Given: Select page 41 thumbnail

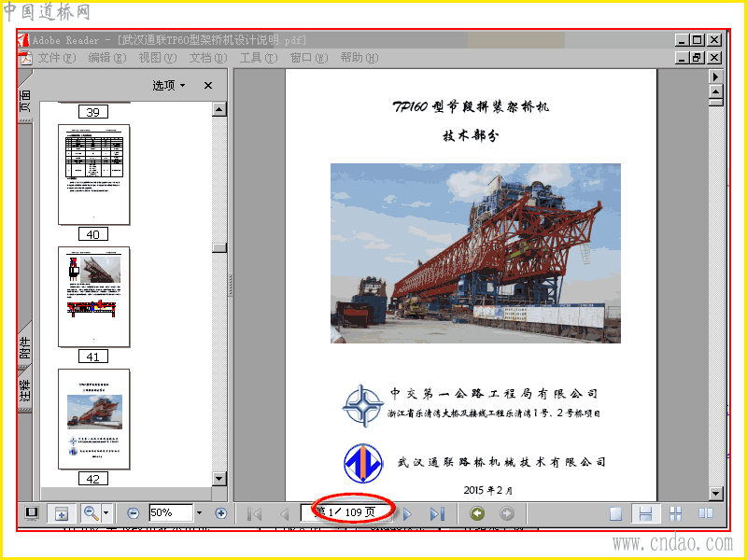Looking at the screenshot, I should tap(93, 297).
